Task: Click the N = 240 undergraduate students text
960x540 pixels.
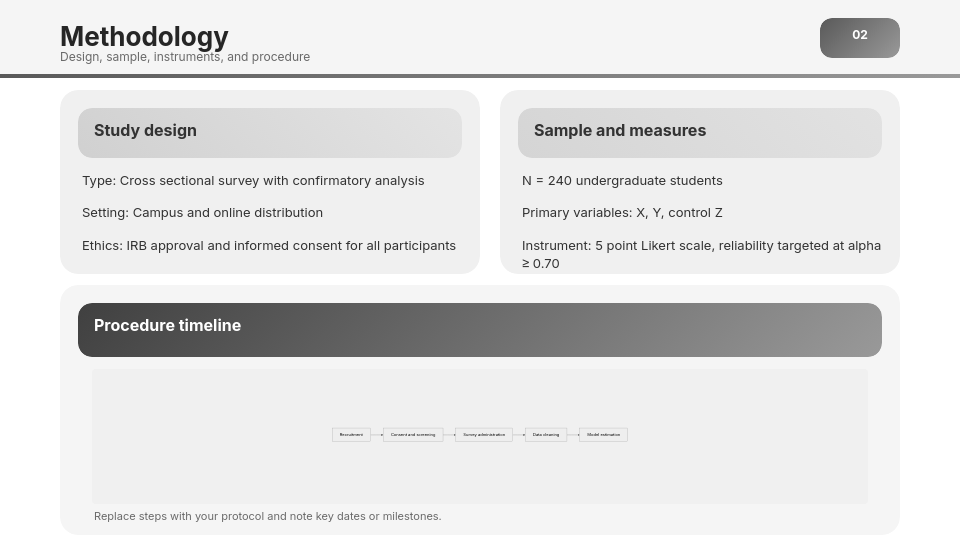Action: [x=622, y=181]
